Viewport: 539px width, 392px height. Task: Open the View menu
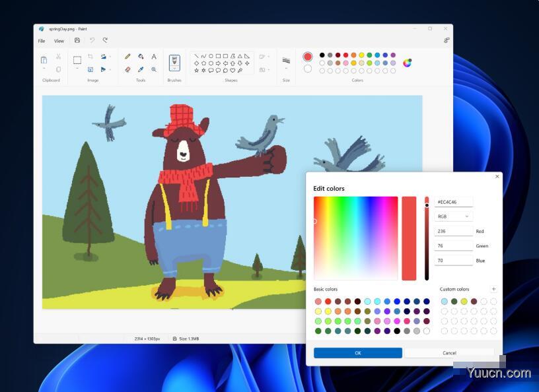pyautogui.click(x=59, y=41)
